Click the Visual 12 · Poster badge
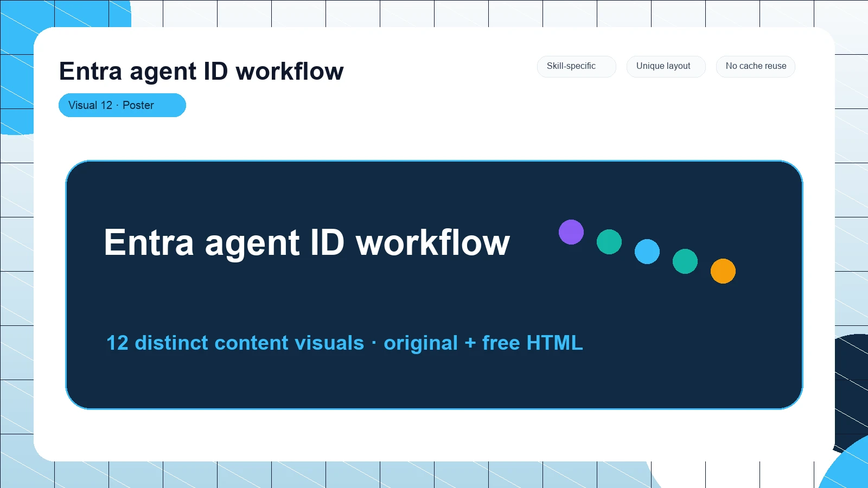The image size is (868, 488). point(122,105)
